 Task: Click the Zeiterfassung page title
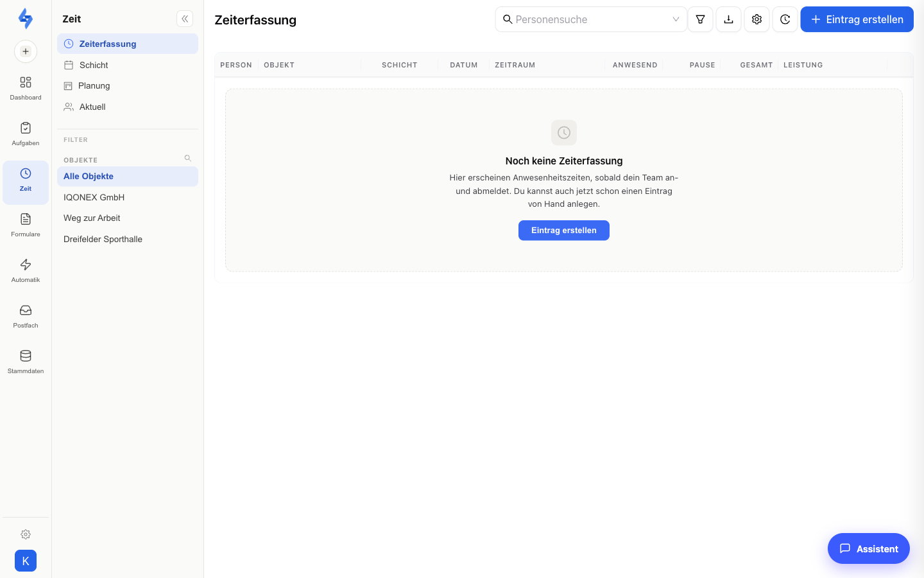coord(255,20)
